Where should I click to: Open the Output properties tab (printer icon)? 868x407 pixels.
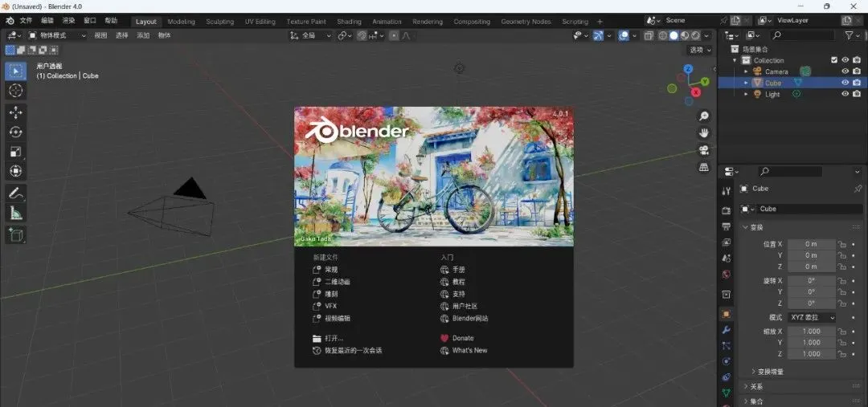coord(727,226)
